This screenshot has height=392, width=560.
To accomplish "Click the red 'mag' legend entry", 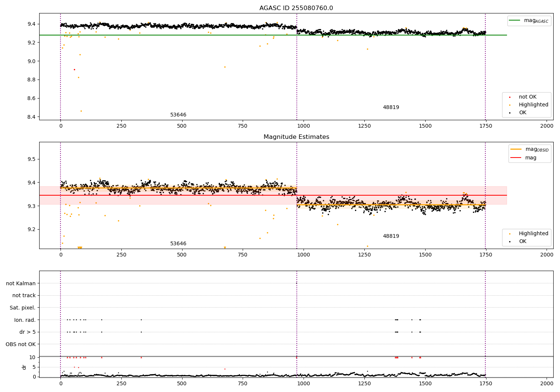I will point(524,158).
